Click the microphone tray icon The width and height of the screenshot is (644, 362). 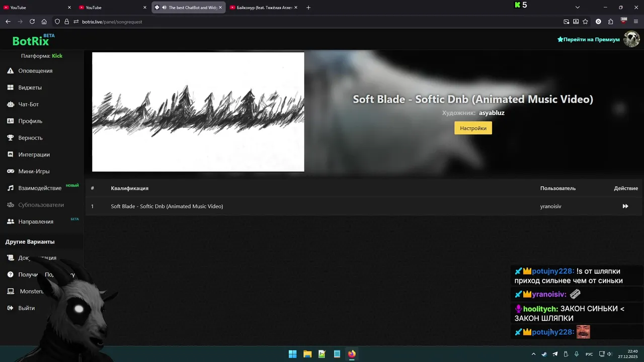577,354
